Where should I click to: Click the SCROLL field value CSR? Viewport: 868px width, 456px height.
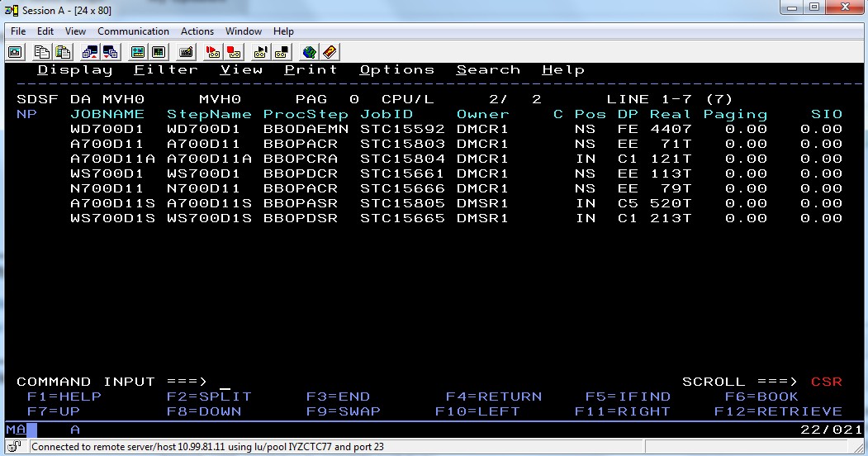[827, 382]
